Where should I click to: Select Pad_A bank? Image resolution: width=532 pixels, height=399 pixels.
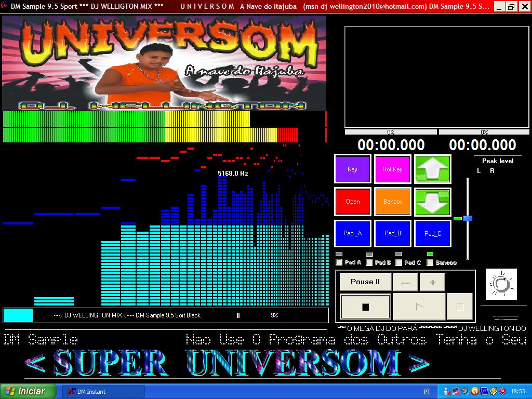[x=352, y=233]
